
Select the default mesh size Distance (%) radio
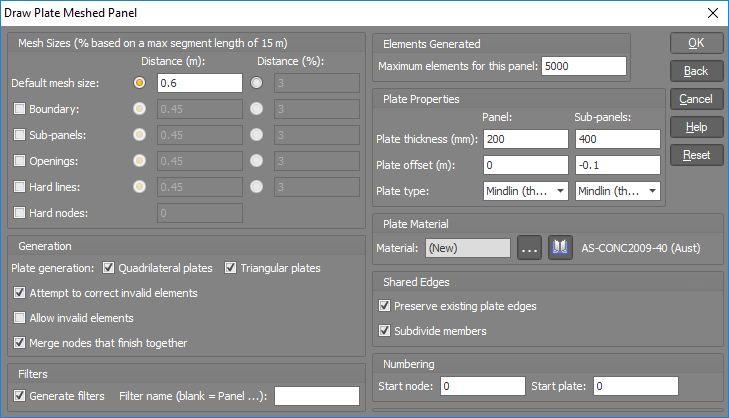click(x=256, y=83)
